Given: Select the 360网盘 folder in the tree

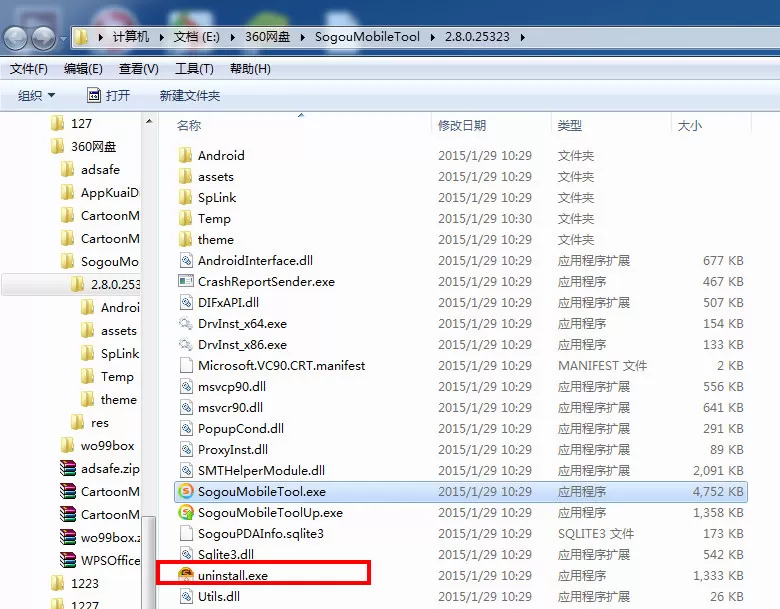Looking at the screenshot, I should coord(84,146).
